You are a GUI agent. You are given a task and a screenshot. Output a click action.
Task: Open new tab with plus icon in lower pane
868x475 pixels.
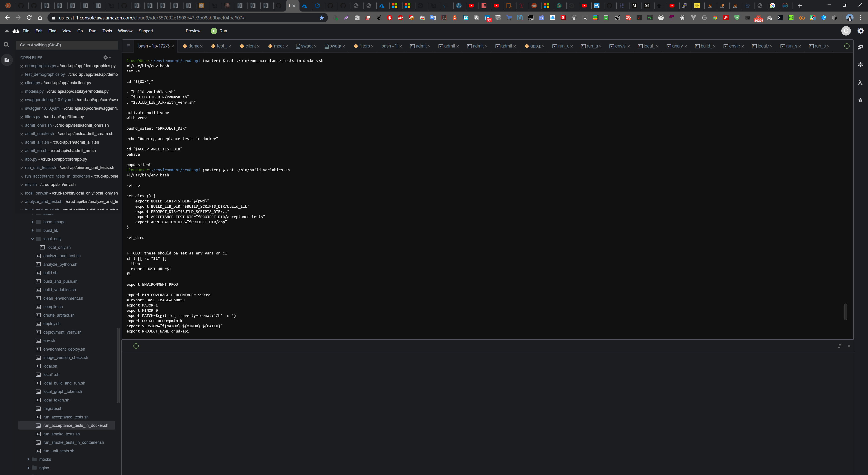[136, 346]
